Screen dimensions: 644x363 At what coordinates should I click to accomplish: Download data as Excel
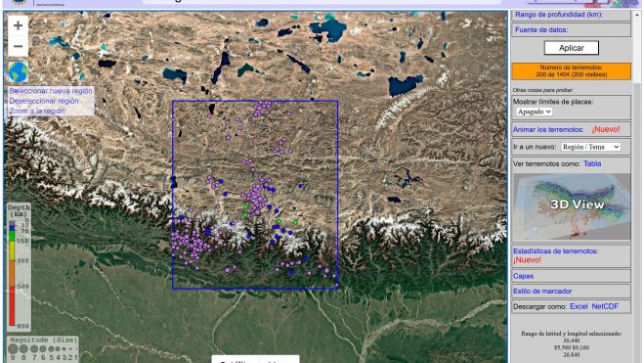point(579,306)
